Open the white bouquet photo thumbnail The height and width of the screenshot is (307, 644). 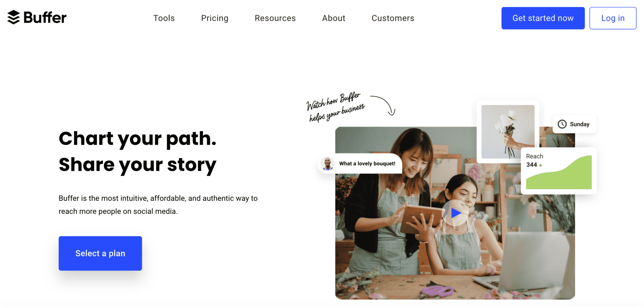(508, 131)
